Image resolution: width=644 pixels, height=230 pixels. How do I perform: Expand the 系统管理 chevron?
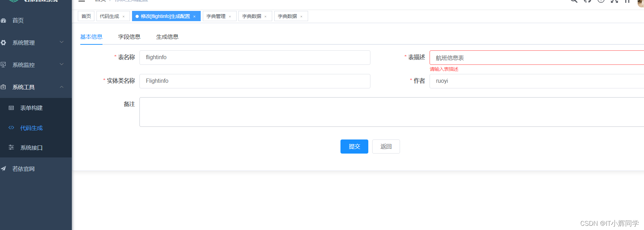point(62,42)
